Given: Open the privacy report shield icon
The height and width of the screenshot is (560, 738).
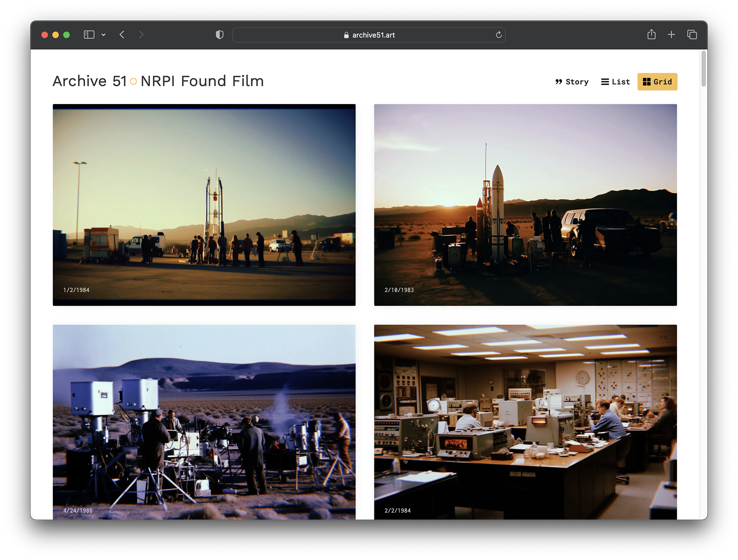Looking at the screenshot, I should tap(220, 35).
